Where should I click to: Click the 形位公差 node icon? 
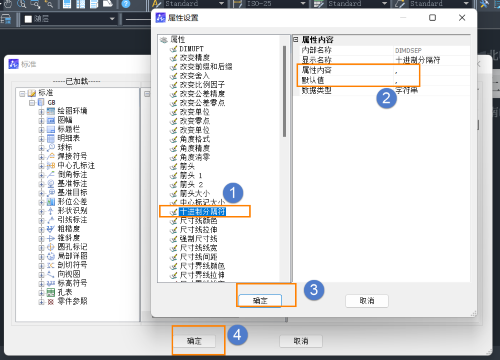coord(51,202)
